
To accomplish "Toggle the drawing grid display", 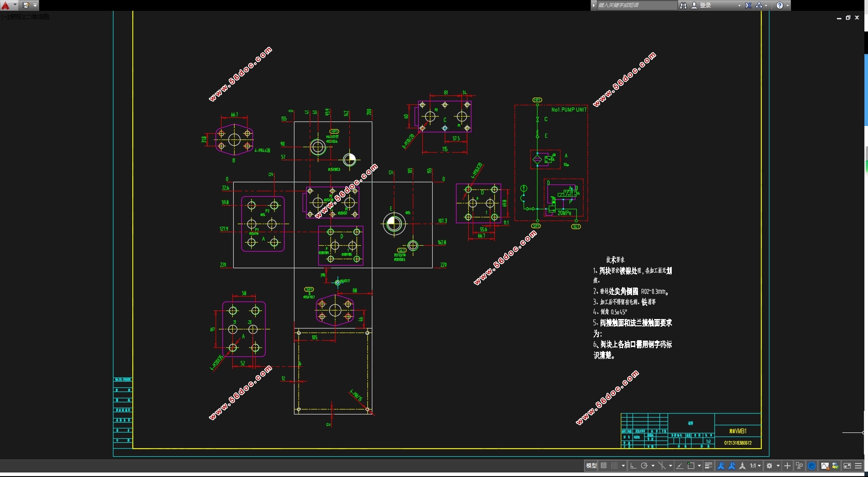I will pos(604,466).
